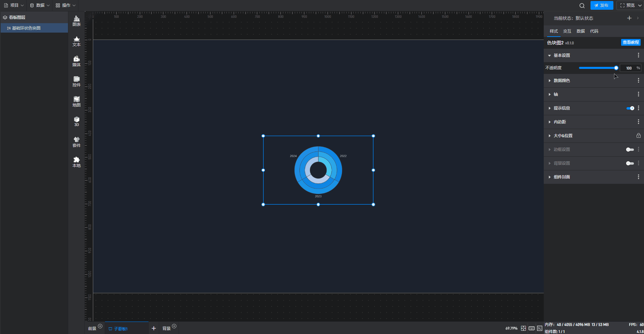Open the 地图 map component icon

(76, 101)
